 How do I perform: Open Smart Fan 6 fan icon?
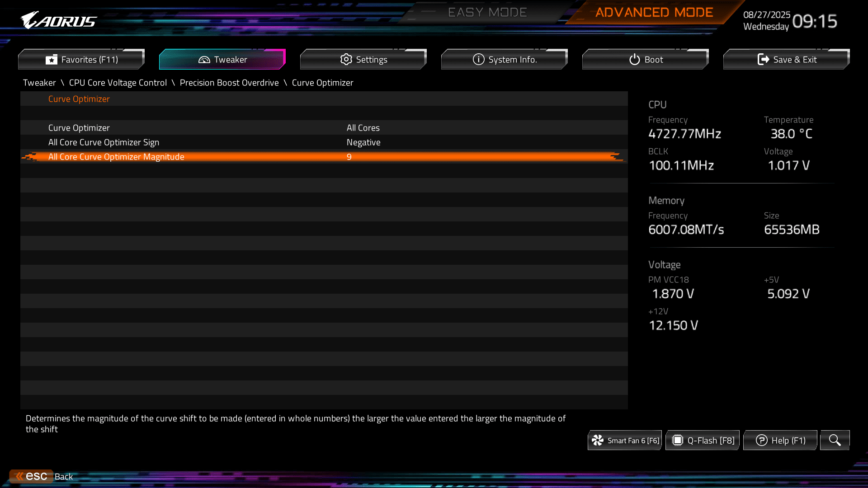click(x=598, y=440)
